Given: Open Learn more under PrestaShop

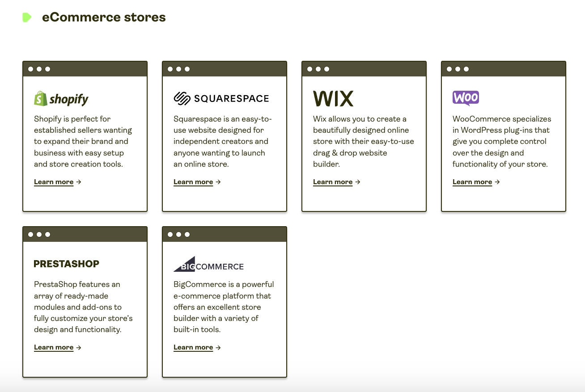Looking at the screenshot, I should [x=54, y=347].
